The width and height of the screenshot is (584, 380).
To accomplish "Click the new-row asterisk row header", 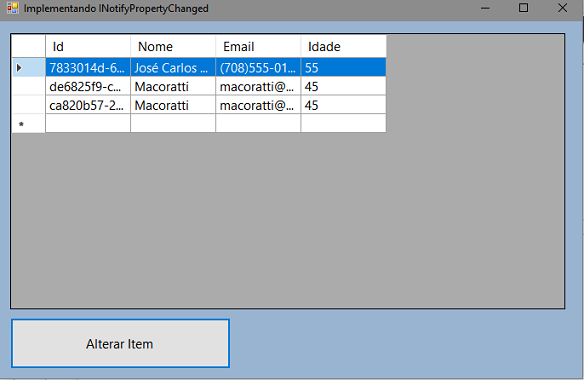I will [x=29, y=123].
